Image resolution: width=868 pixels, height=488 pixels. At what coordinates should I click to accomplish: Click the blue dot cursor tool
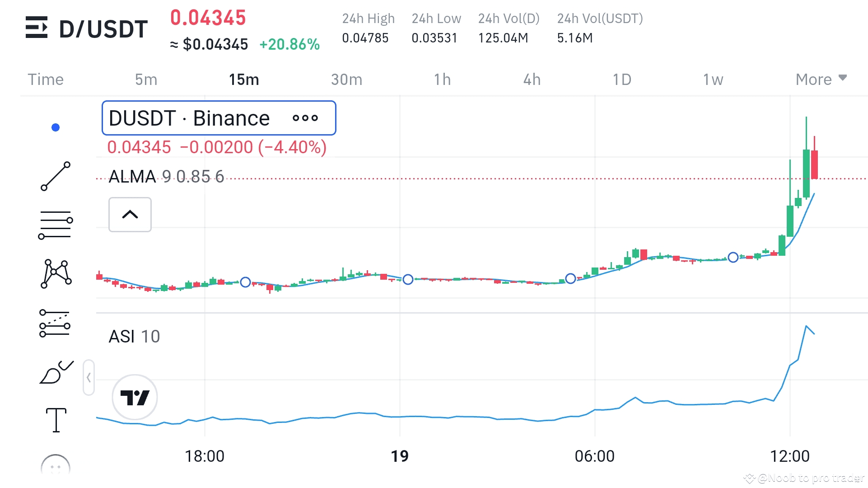(x=56, y=127)
